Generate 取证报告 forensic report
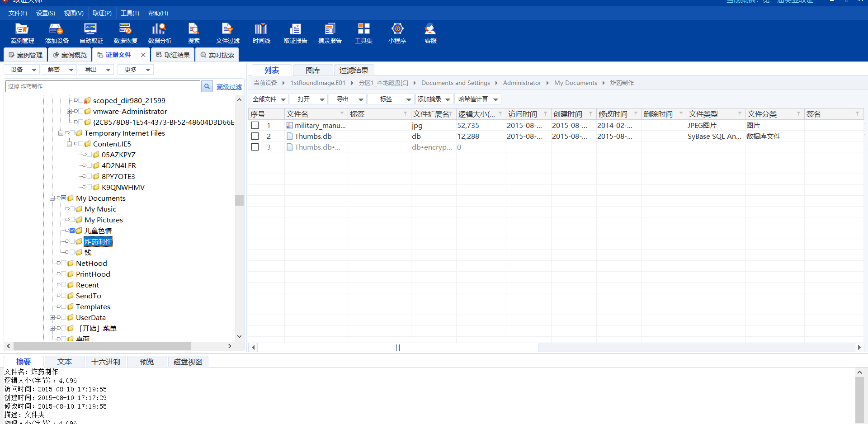 pyautogui.click(x=295, y=33)
